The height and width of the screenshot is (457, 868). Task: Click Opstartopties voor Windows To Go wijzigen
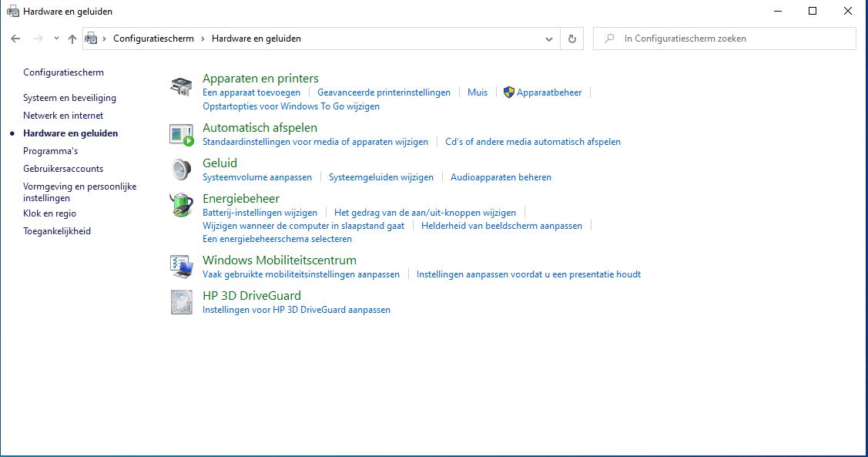[x=291, y=106]
